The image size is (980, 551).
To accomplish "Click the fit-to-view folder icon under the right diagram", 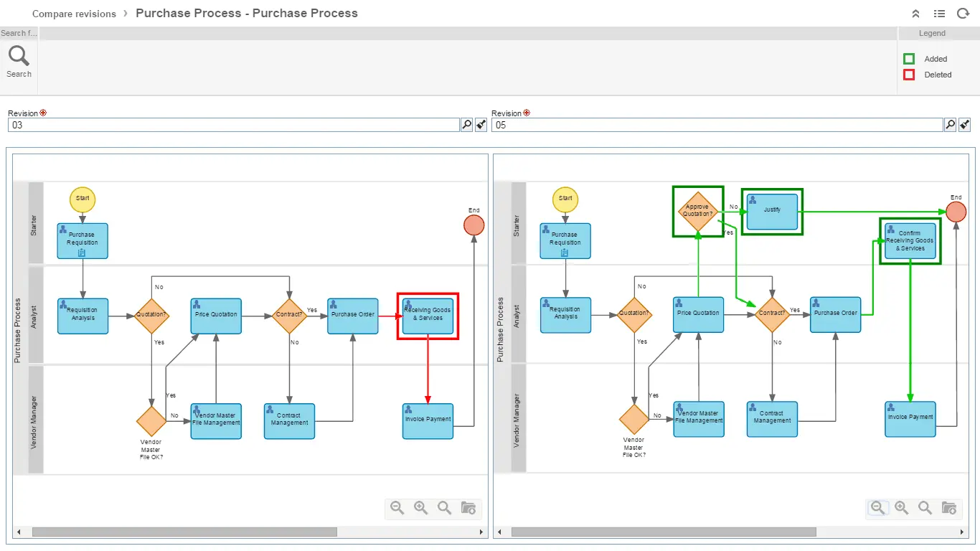I will tap(948, 507).
